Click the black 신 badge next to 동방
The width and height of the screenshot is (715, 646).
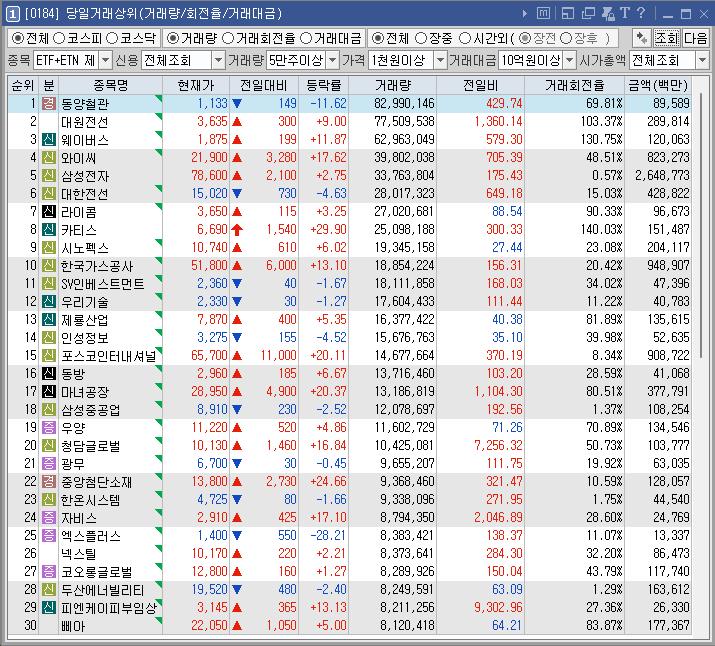pyautogui.click(x=49, y=373)
